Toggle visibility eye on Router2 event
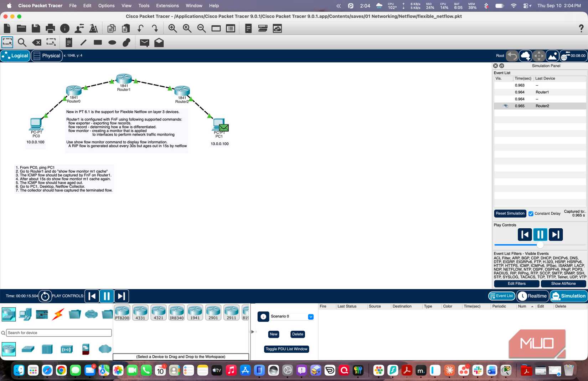This screenshot has width=588, height=381. click(505, 106)
